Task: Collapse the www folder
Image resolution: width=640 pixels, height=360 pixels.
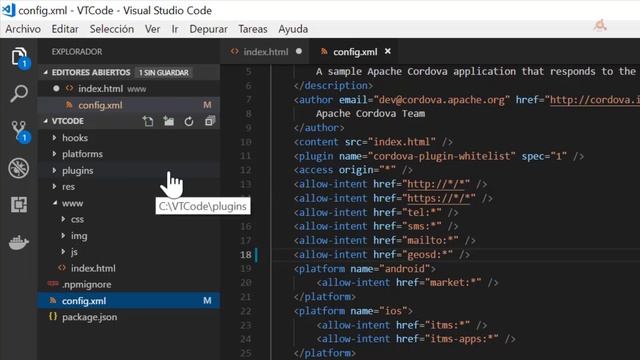Action: pyautogui.click(x=54, y=203)
